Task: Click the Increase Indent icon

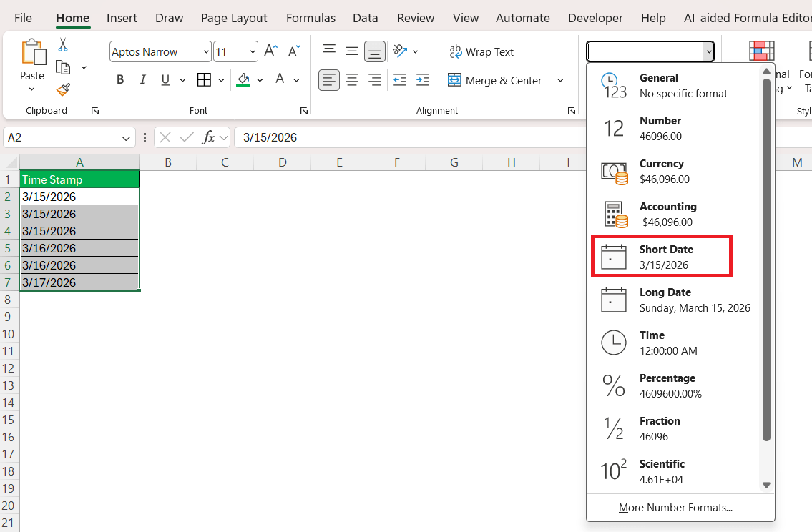Action: (x=423, y=79)
